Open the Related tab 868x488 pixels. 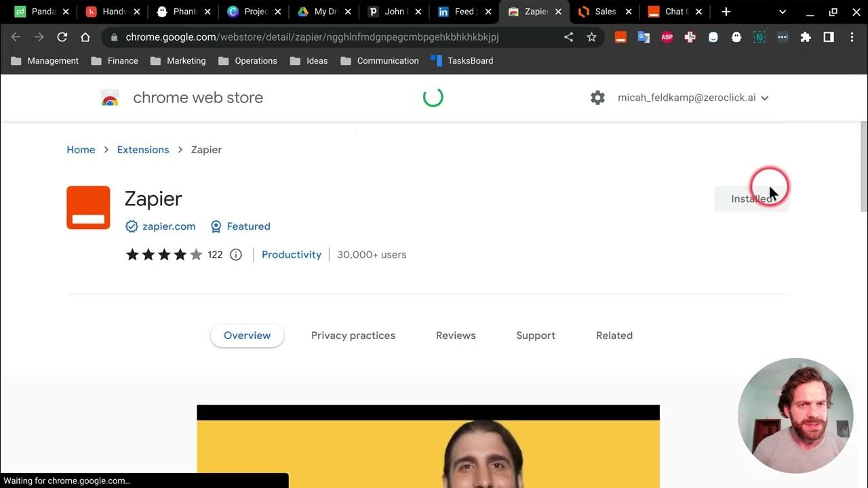click(614, 335)
